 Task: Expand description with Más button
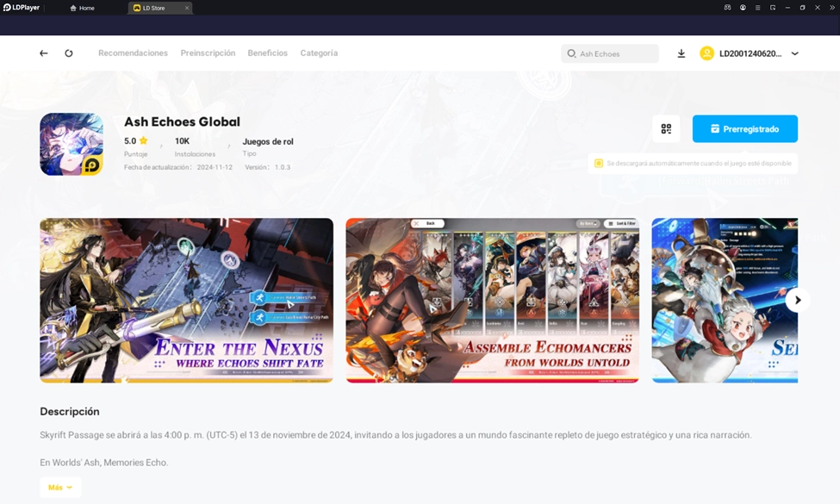60,488
